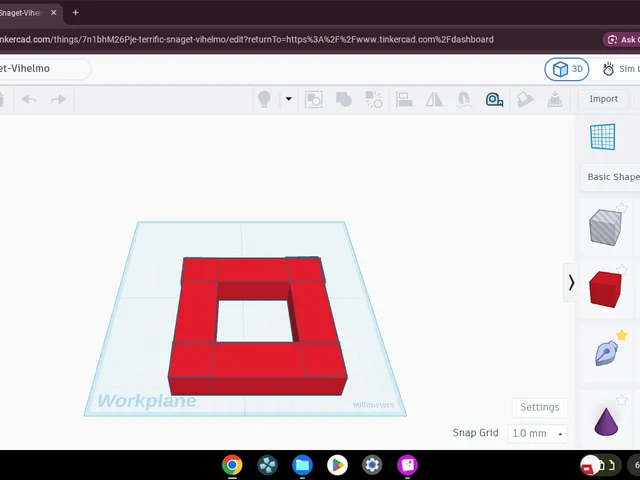Viewport: 640px width, 480px height.
Task: Click the tinkercad.com address bar URL
Action: [x=247, y=39]
